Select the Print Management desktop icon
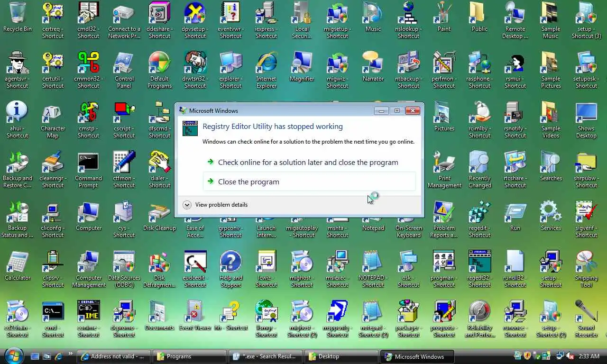 point(444,170)
